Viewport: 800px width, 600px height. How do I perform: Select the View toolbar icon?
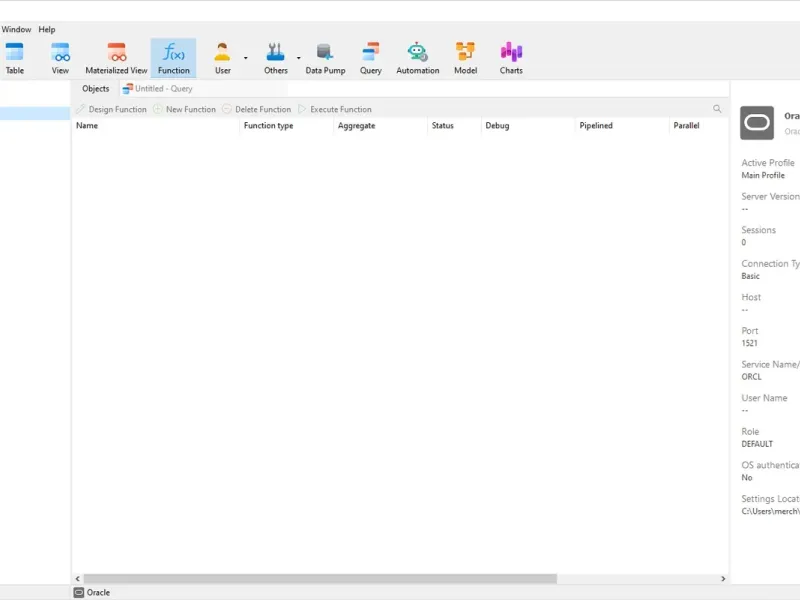click(60, 58)
